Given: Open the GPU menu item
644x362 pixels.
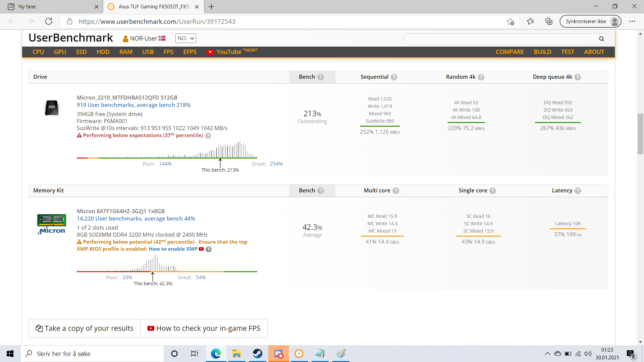Looking at the screenshot, I should (60, 52).
